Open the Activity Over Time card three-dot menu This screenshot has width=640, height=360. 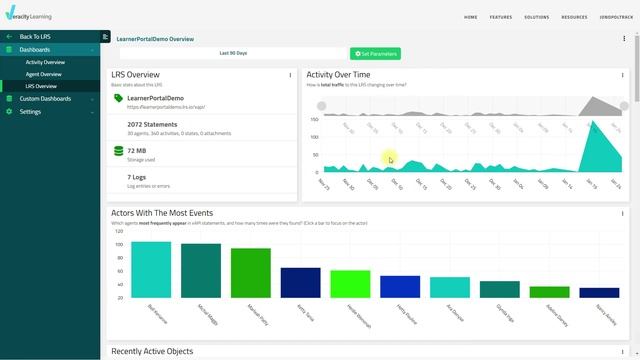(x=622, y=75)
